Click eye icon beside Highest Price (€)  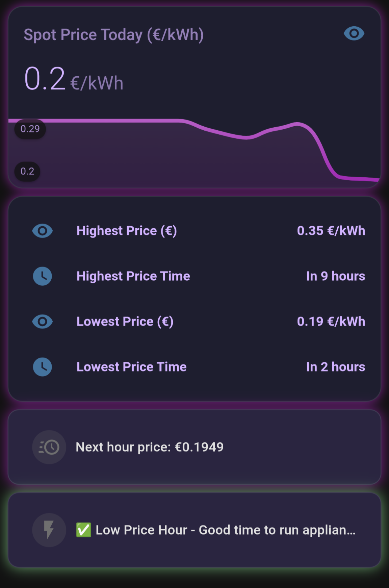42,231
